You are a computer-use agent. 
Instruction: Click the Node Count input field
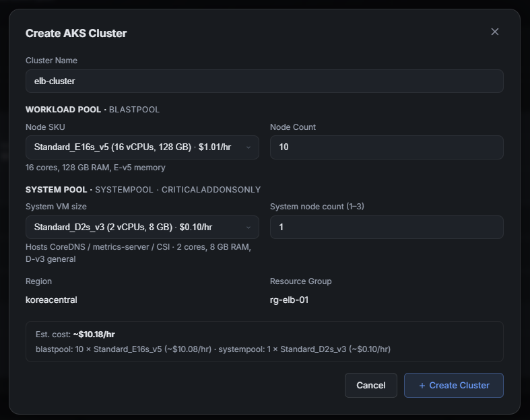[387, 147]
